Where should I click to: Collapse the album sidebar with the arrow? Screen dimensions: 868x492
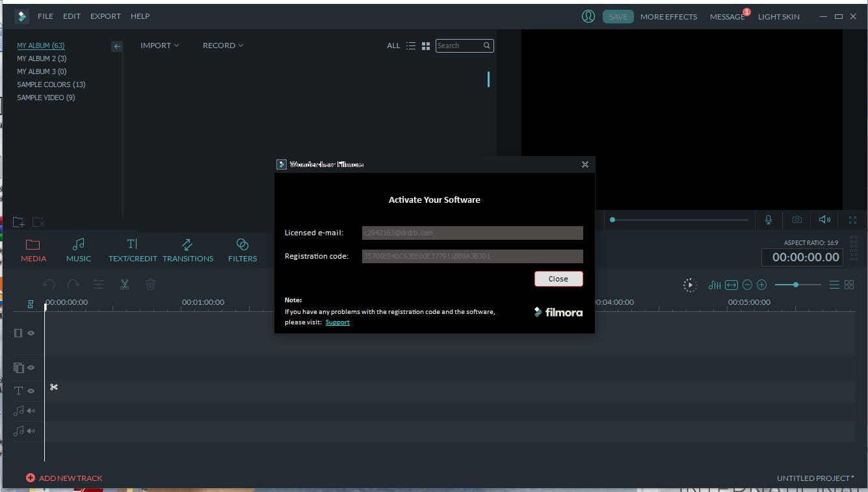pos(117,46)
